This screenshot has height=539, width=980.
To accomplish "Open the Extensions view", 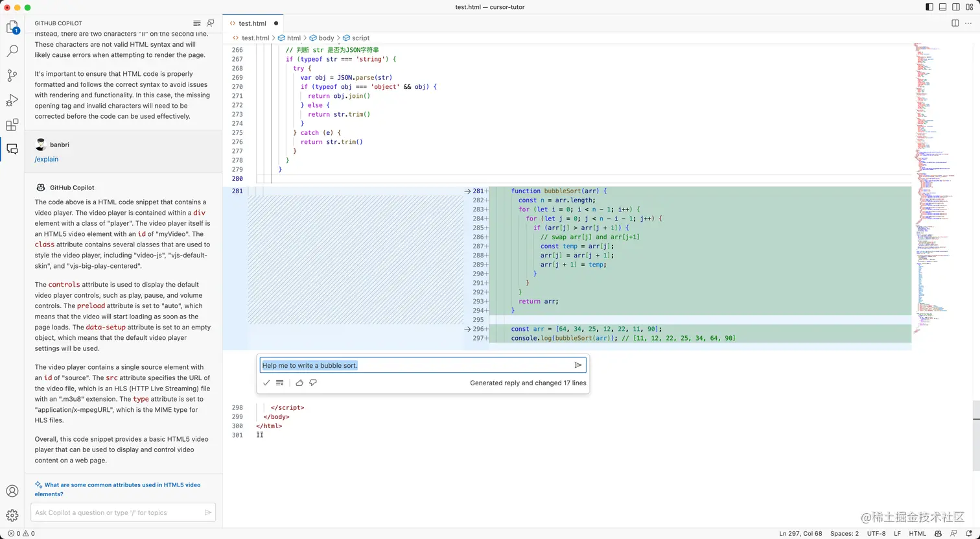I will 12,125.
